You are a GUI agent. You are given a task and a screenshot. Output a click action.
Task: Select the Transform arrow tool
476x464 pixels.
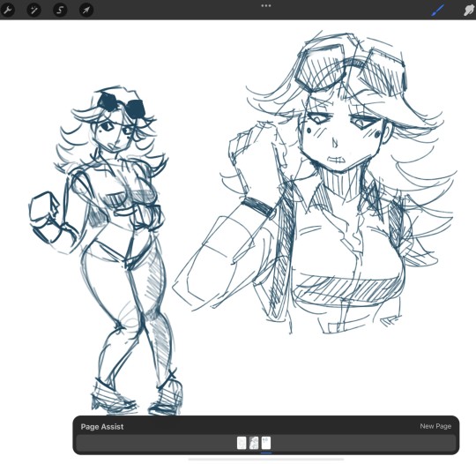(86, 10)
